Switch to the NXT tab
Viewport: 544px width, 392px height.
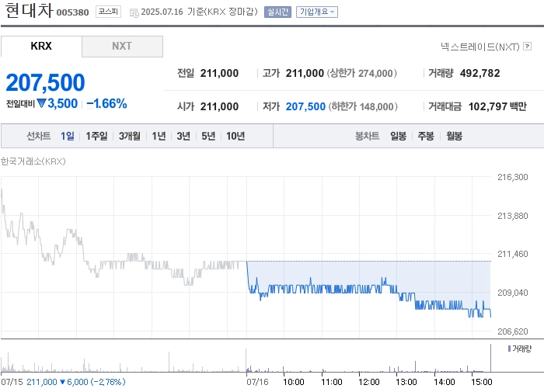click(122, 46)
